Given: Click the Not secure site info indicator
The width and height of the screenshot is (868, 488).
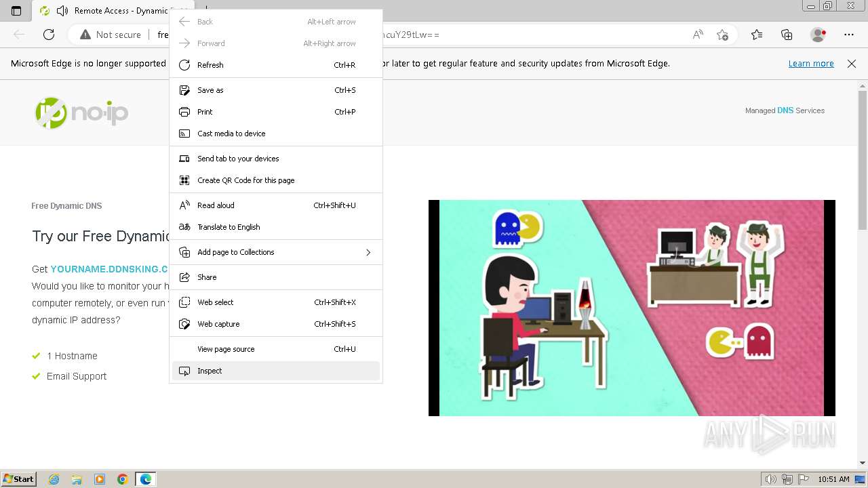Looking at the screenshot, I should pos(111,35).
